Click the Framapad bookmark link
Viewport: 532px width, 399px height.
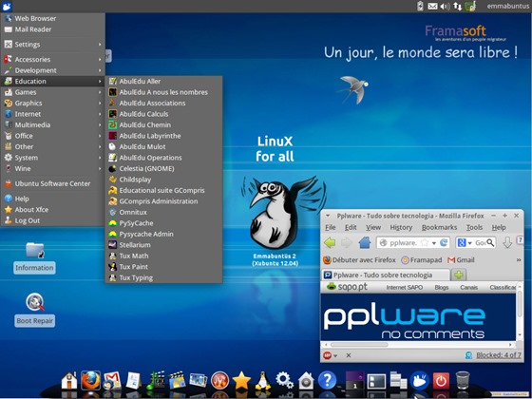tap(422, 260)
